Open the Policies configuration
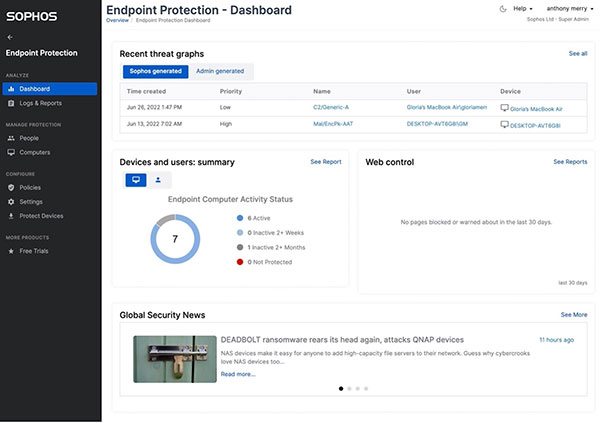The width and height of the screenshot is (600, 423). pyautogui.click(x=30, y=187)
